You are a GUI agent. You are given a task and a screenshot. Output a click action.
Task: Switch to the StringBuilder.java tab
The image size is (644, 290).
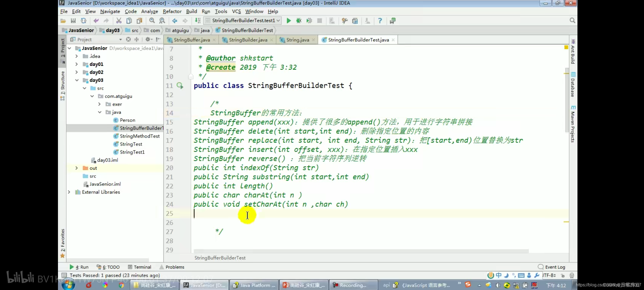(248, 40)
